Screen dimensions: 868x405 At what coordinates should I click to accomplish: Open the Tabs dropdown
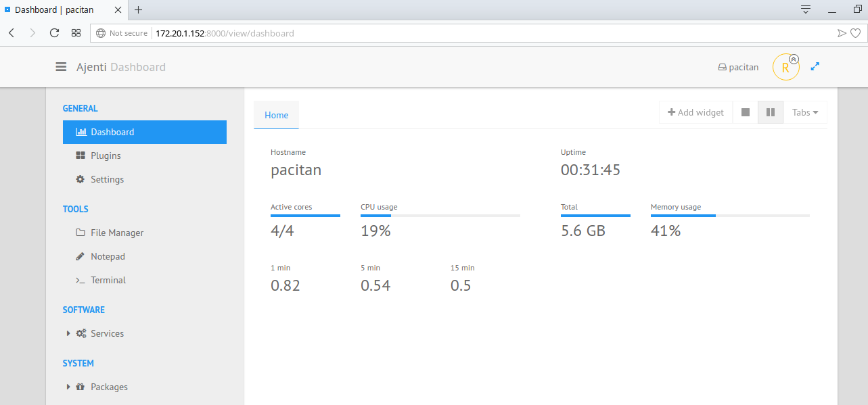tap(805, 112)
